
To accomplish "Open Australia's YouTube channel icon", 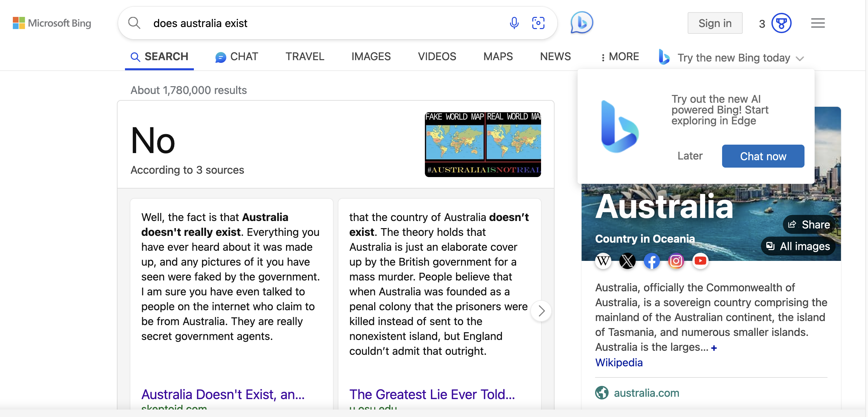I will [700, 261].
